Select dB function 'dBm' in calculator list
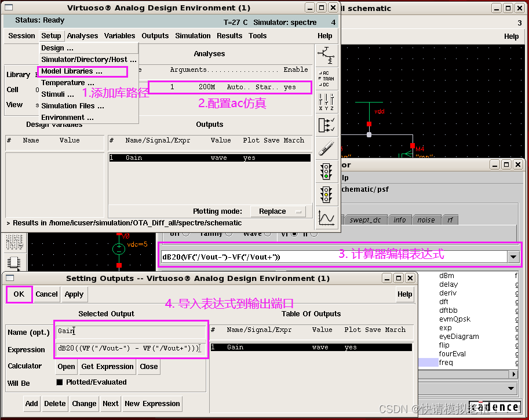Screen dimensions: 529x420 [446, 276]
